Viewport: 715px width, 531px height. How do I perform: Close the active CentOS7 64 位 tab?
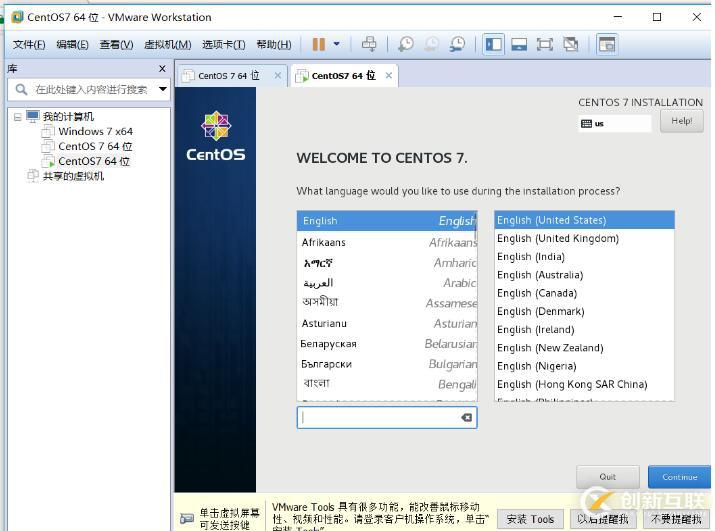pyautogui.click(x=389, y=75)
